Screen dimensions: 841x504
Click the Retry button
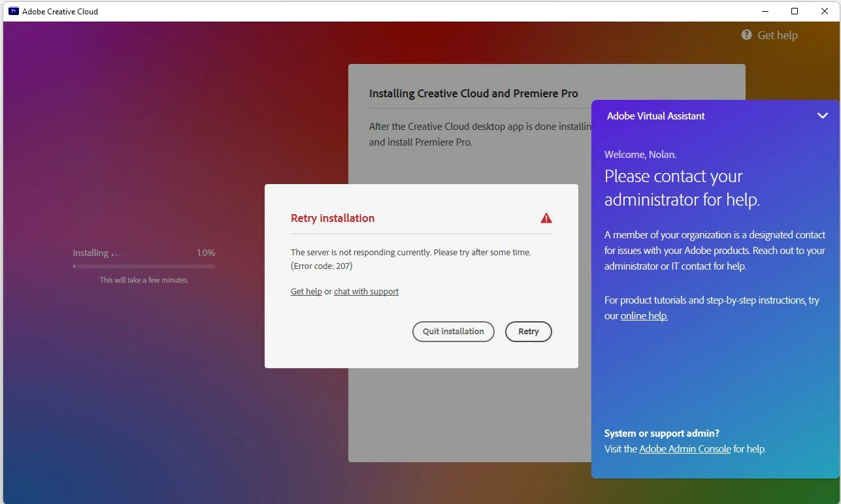(x=529, y=332)
